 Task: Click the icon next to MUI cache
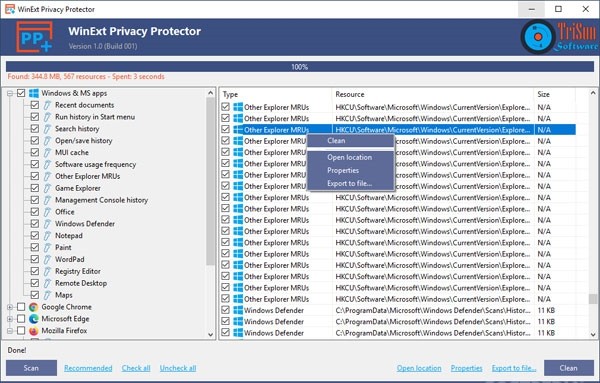point(47,153)
